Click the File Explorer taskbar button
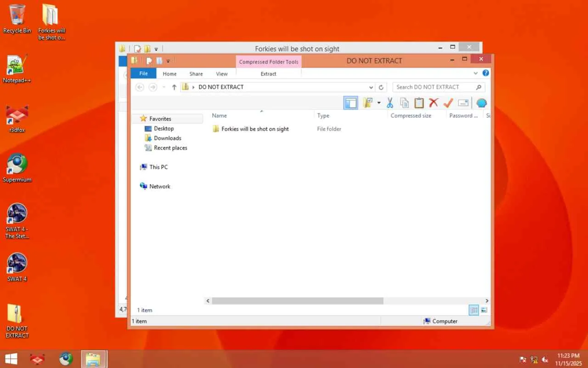This screenshot has height=368, width=588. [94, 359]
